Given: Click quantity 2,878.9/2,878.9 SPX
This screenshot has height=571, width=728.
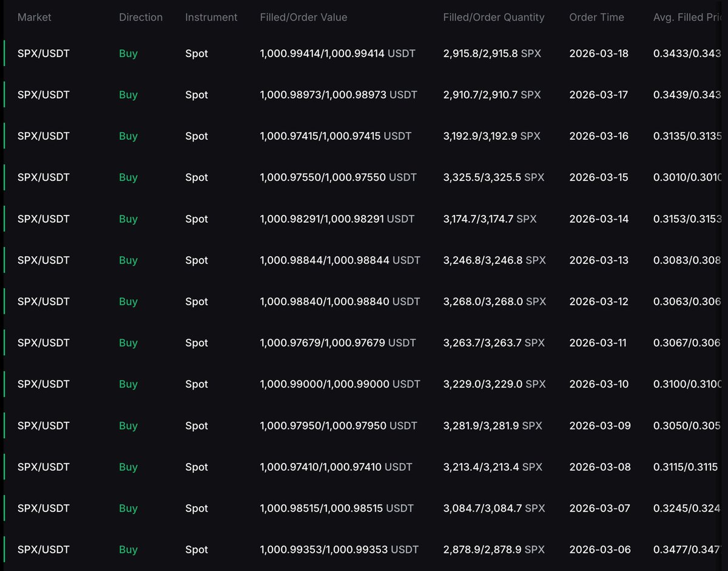Looking at the screenshot, I should coord(494,549).
